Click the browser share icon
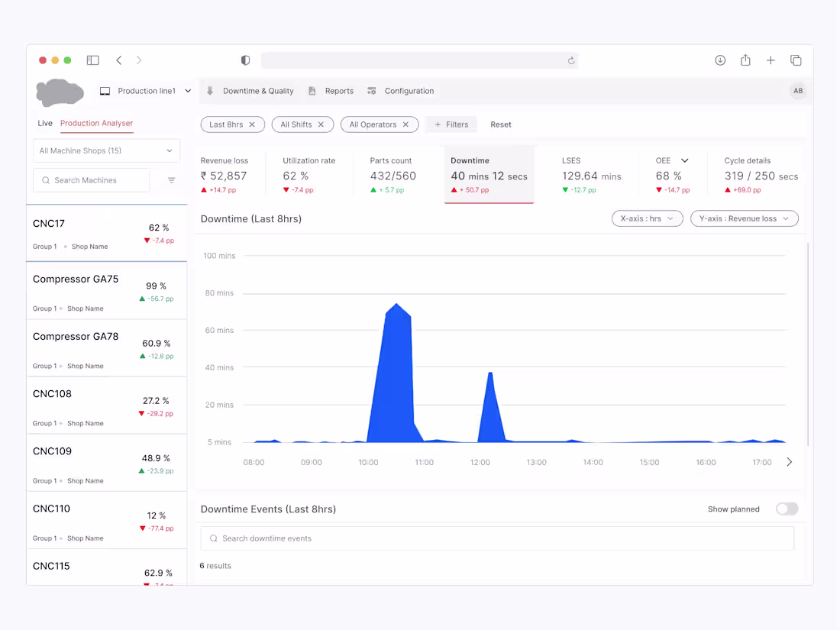This screenshot has width=840, height=630. (745, 60)
